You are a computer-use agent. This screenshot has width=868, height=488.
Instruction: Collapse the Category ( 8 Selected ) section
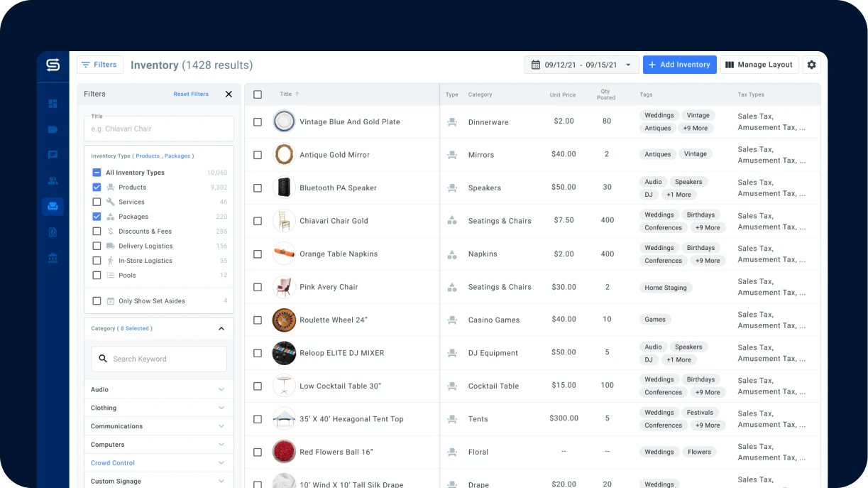click(221, 328)
